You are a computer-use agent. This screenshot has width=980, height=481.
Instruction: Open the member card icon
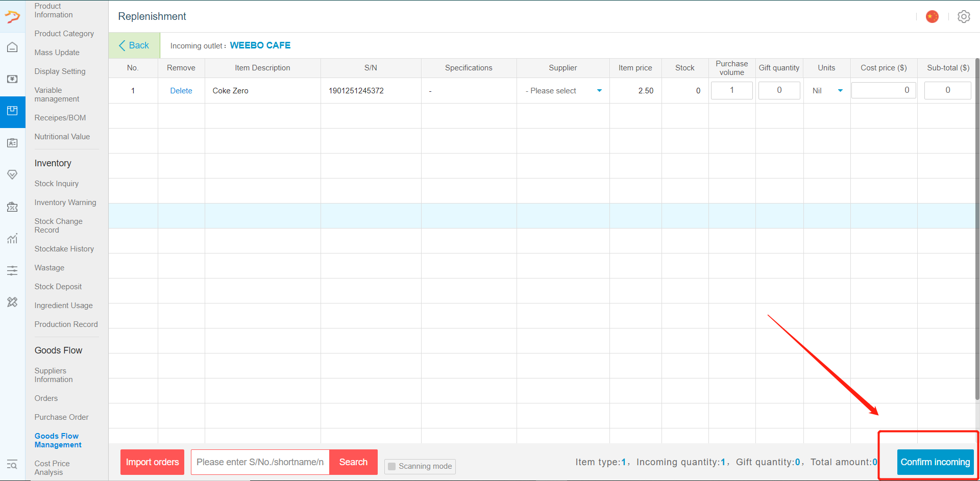(12, 143)
